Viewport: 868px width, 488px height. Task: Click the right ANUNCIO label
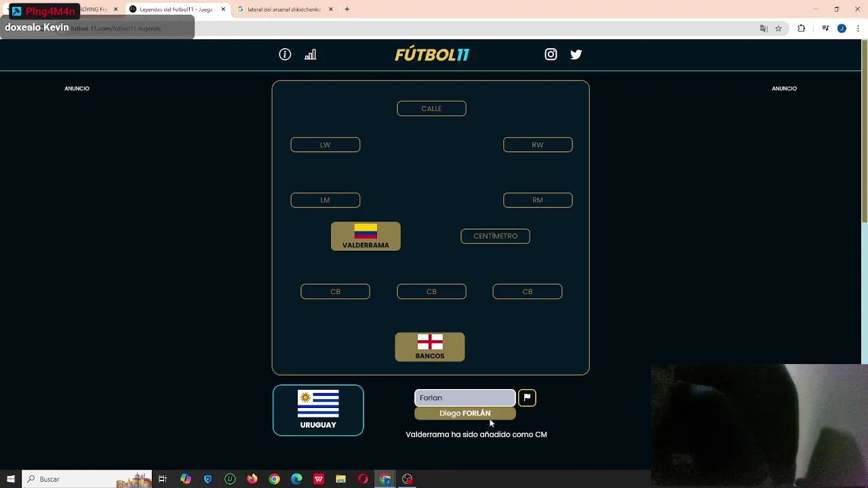(784, 89)
